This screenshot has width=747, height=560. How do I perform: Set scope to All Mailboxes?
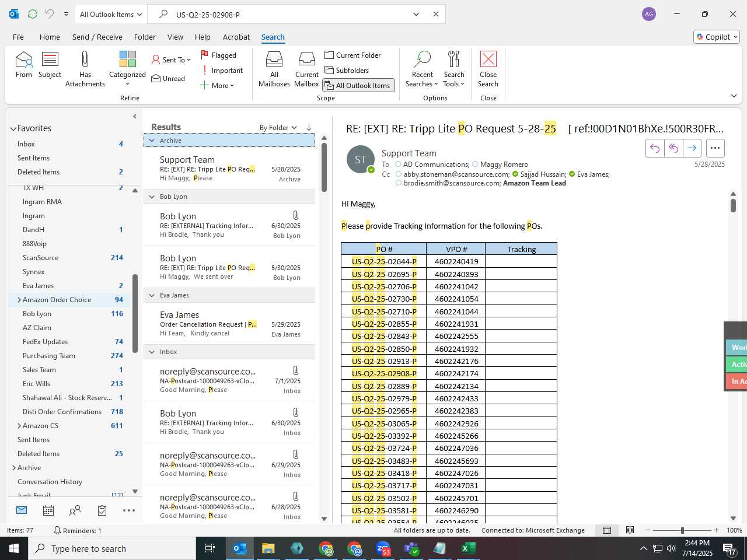coord(274,69)
